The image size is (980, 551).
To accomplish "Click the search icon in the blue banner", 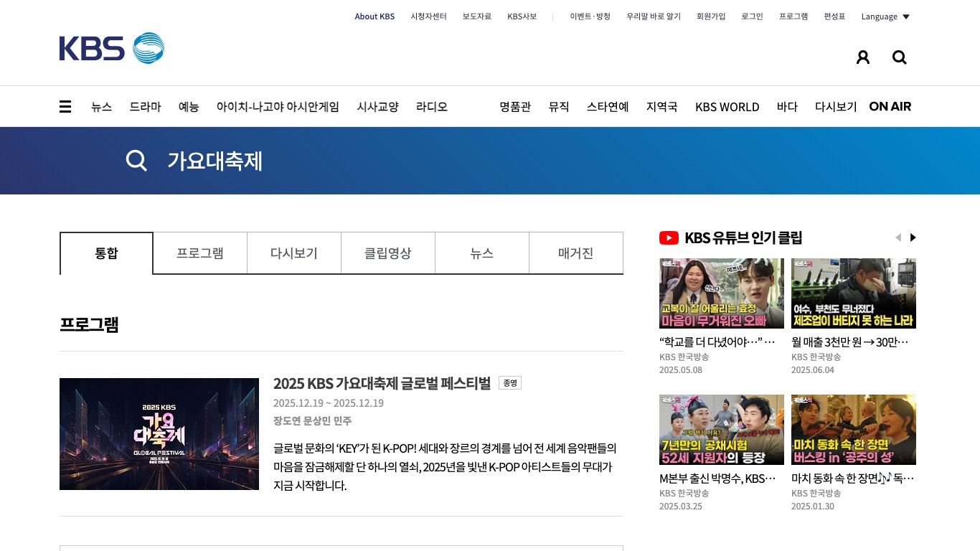I will click(136, 161).
